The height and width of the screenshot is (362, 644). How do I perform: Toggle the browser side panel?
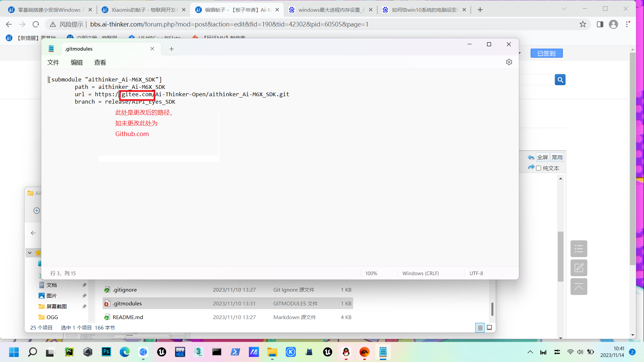pyautogui.click(x=600, y=24)
